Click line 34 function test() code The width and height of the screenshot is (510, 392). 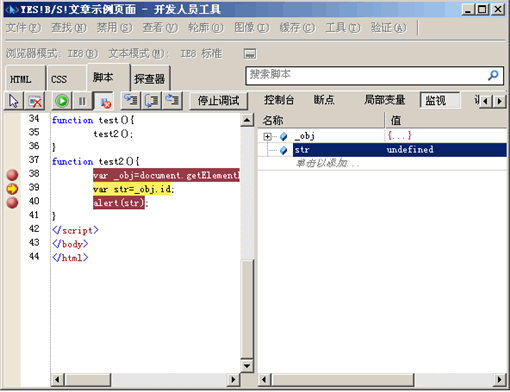93,120
